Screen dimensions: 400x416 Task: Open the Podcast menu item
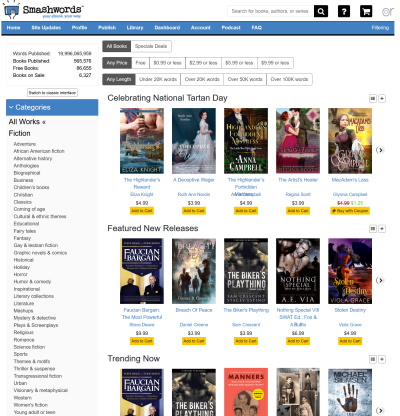231,28
